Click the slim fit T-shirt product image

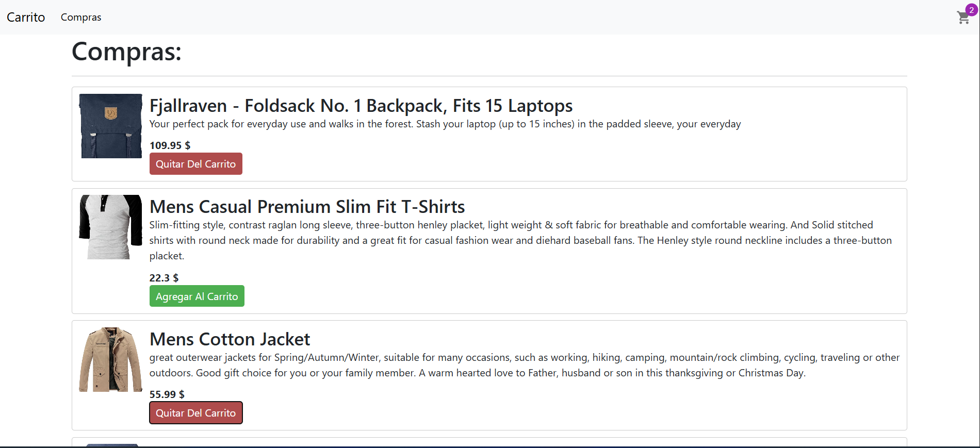coord(110,227)
